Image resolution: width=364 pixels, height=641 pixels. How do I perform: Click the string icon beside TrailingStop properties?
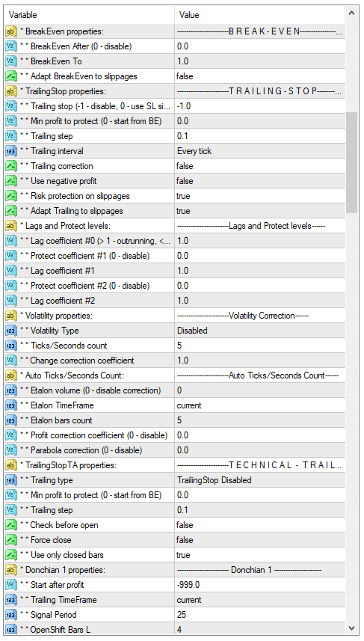pos(11,91)
